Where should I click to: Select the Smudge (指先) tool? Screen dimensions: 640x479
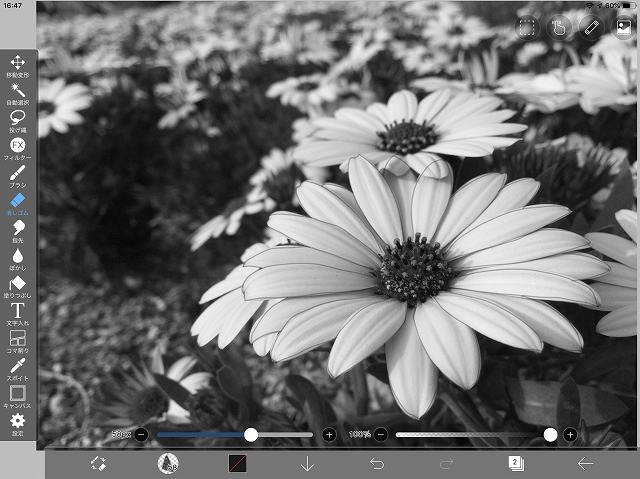coord(18,231)
